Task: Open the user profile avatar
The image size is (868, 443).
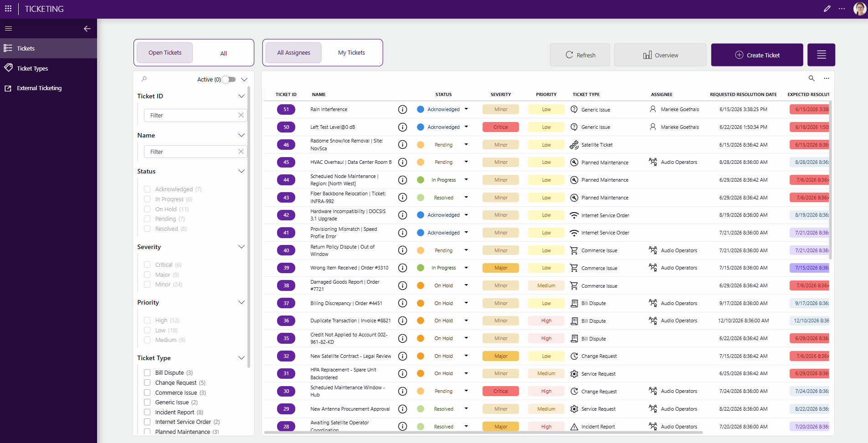Action: tap(859, 9)
